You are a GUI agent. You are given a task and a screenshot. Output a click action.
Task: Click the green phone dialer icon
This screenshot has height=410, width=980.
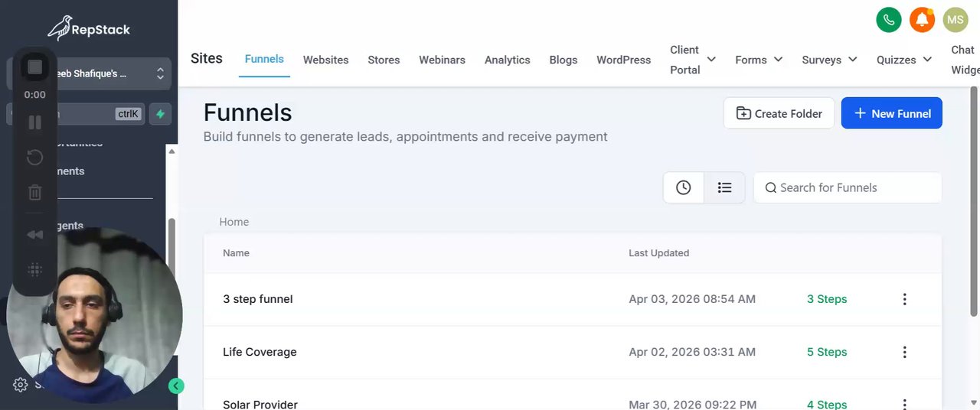888,20
